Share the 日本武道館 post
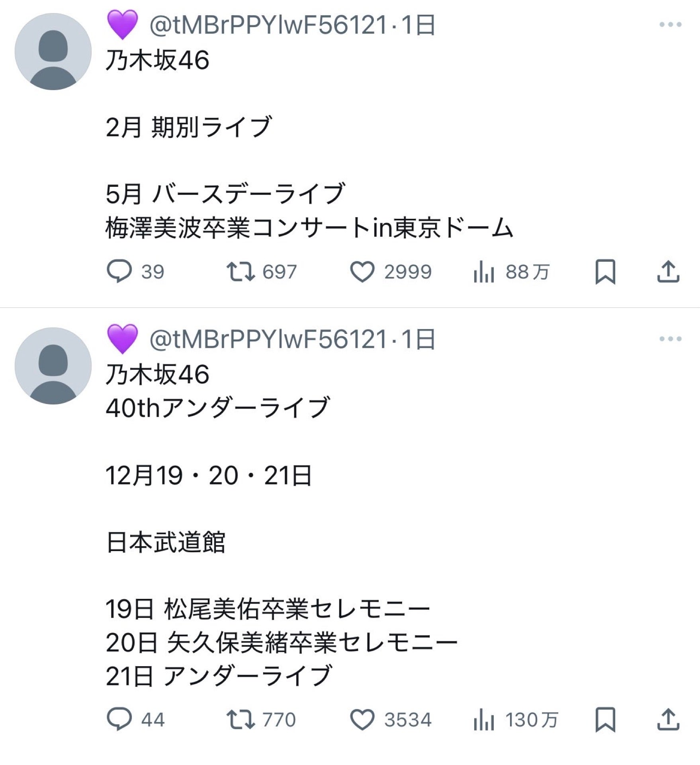 (x=668, y=720)
